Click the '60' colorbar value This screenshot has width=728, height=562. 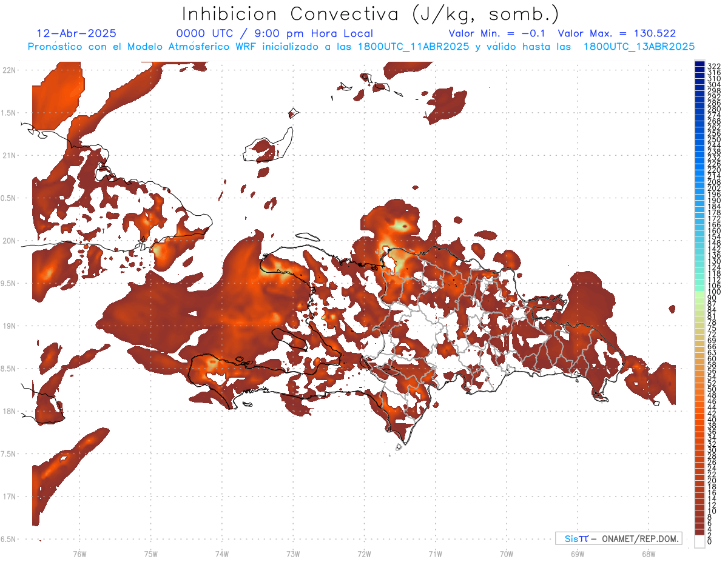(712, 359)
